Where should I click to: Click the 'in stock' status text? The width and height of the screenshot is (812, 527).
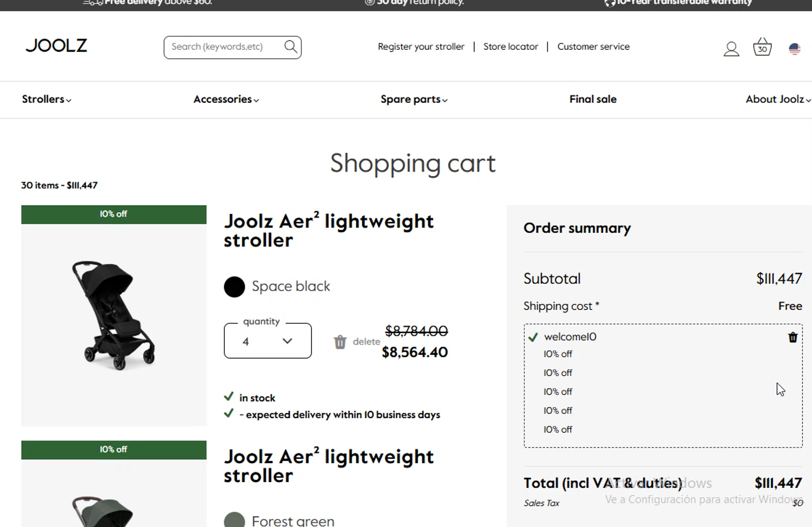257,398
